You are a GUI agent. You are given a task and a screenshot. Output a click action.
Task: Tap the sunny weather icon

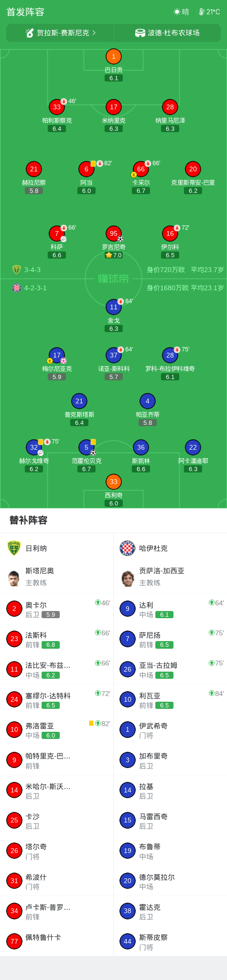(x=177, y=12)
